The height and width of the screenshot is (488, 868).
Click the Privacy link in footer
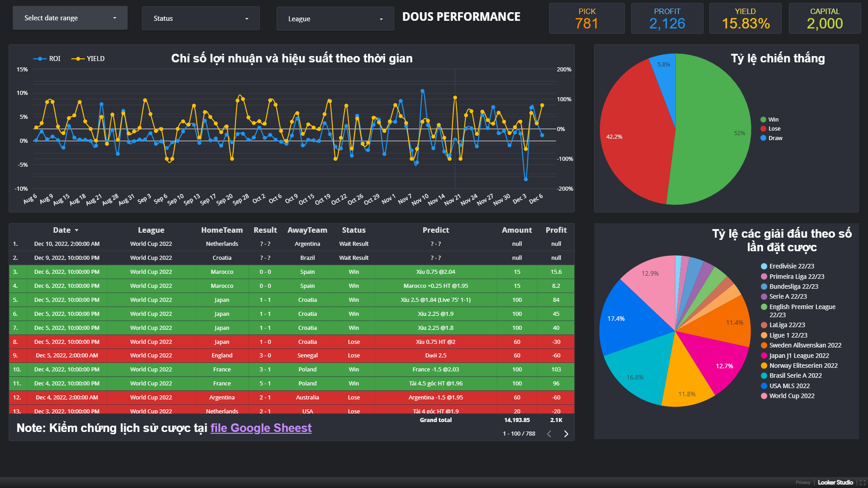click(x=803, y=483)
